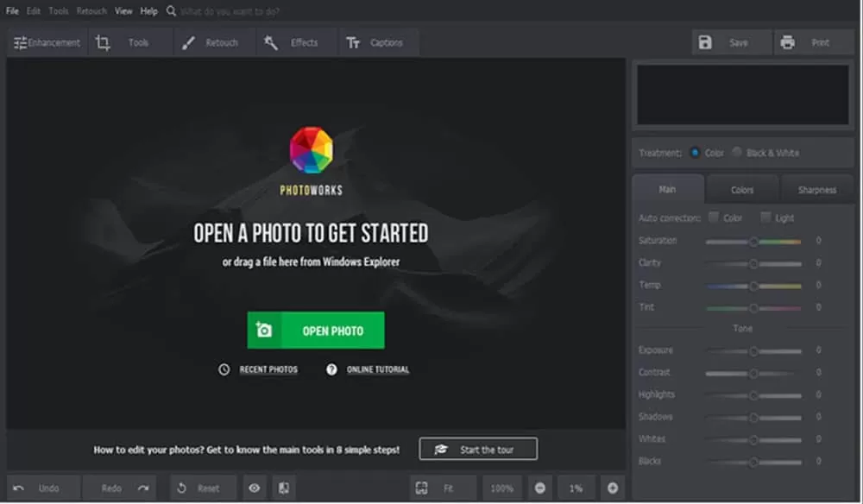Screen dimensions: 863x504
Task: Click the histogram preview panel
Action: point(742,95)
